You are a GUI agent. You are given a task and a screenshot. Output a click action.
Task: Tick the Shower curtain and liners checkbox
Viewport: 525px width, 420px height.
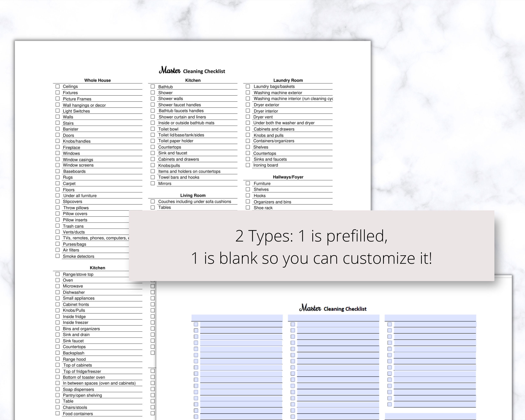point(153,117)
